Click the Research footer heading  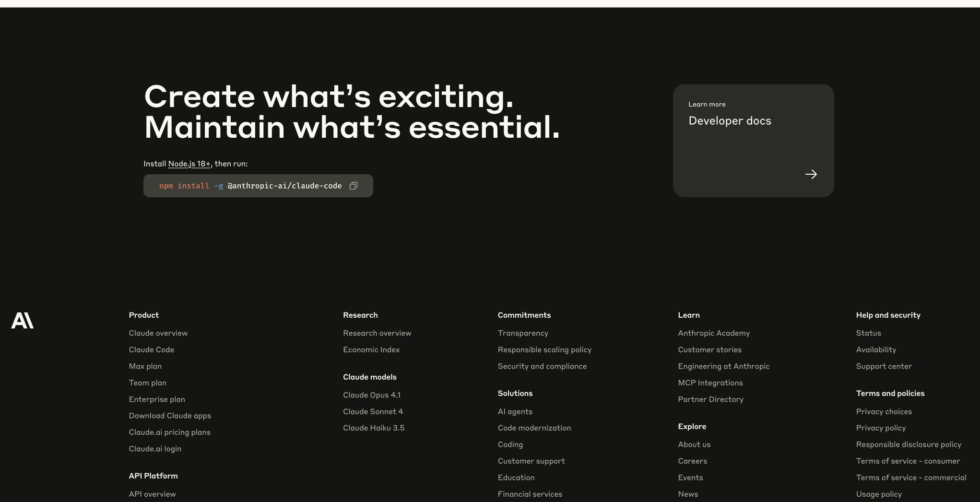click(x=360, y=315)
